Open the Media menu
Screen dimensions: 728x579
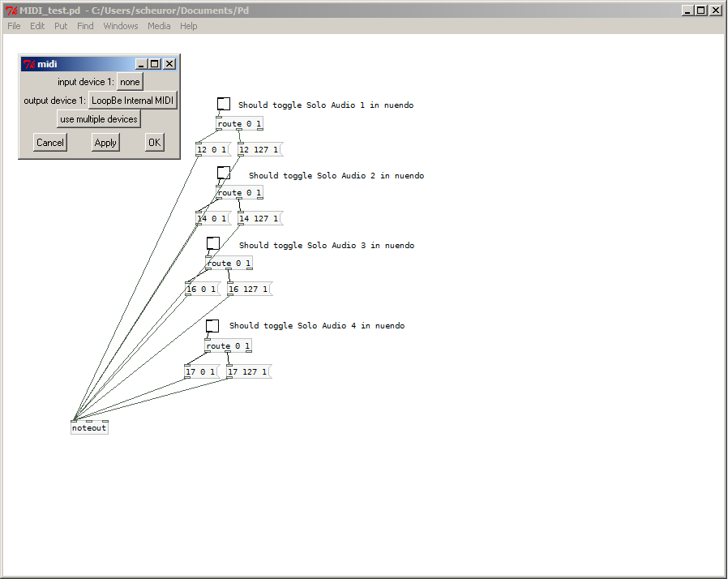(x=159, y=26)
